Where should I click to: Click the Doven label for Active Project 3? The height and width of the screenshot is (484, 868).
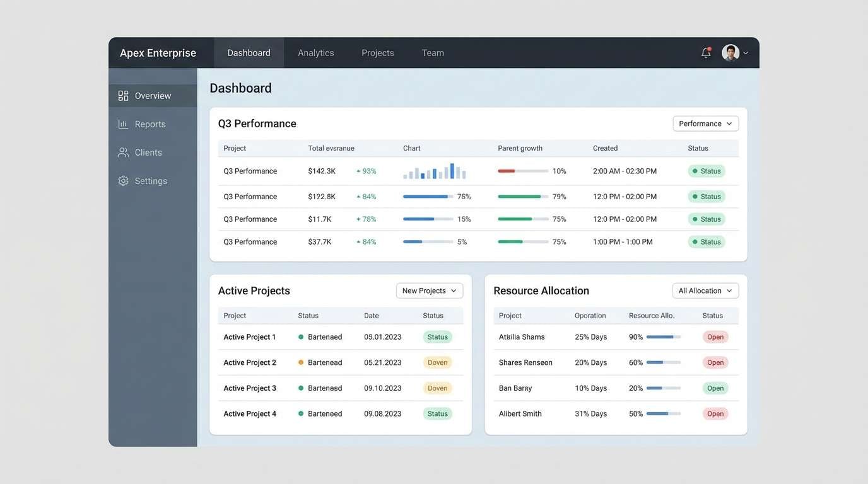tap(437, 387)
